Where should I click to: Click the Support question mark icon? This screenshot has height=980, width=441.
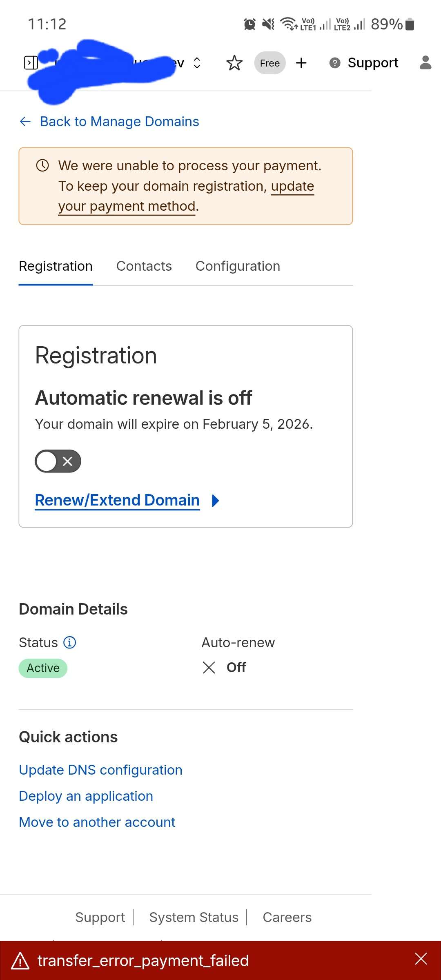[x=335, y=63]
